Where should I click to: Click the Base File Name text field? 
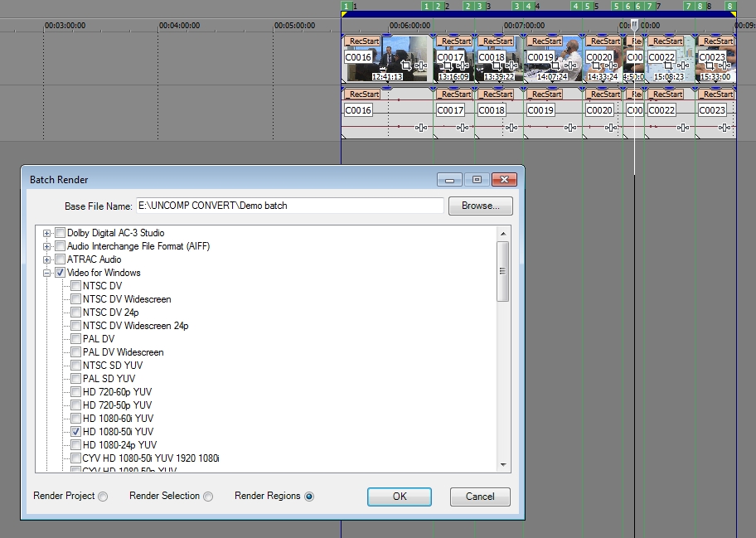tap(289, 206)
